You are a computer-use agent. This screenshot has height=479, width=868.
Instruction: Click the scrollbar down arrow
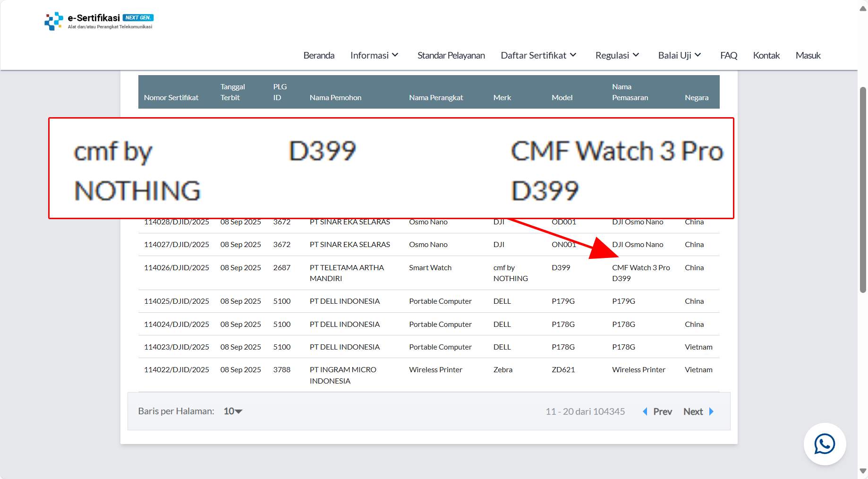click(863, 471)
